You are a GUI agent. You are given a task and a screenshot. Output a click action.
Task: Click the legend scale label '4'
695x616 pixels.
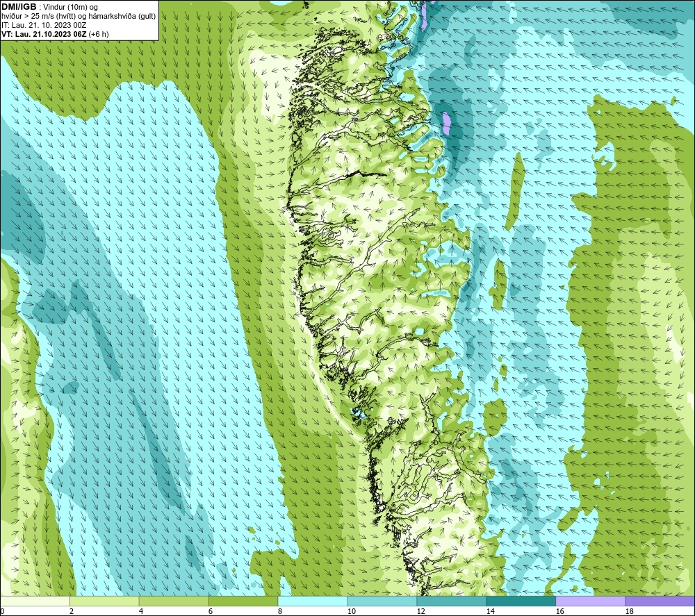click(141, 612)
